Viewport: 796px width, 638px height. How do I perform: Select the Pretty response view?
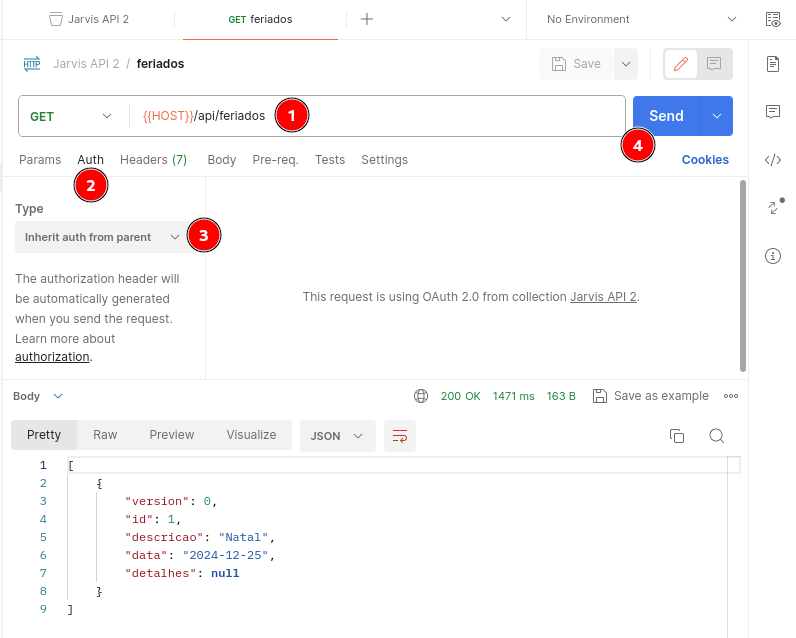coord(44,435)
